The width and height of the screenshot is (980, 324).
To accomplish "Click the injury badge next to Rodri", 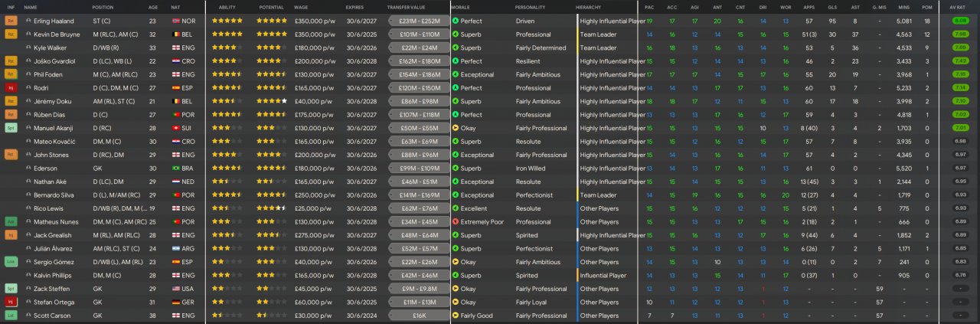I will click(11, 88).
